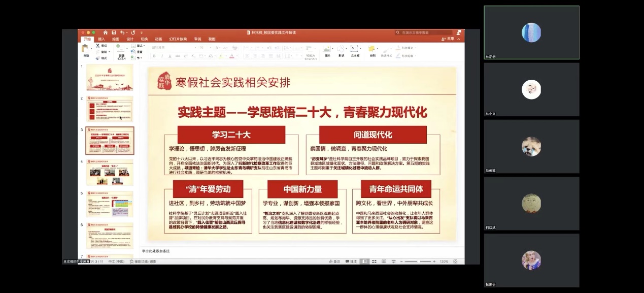Toggle normal view in status bar

point(364,262)
